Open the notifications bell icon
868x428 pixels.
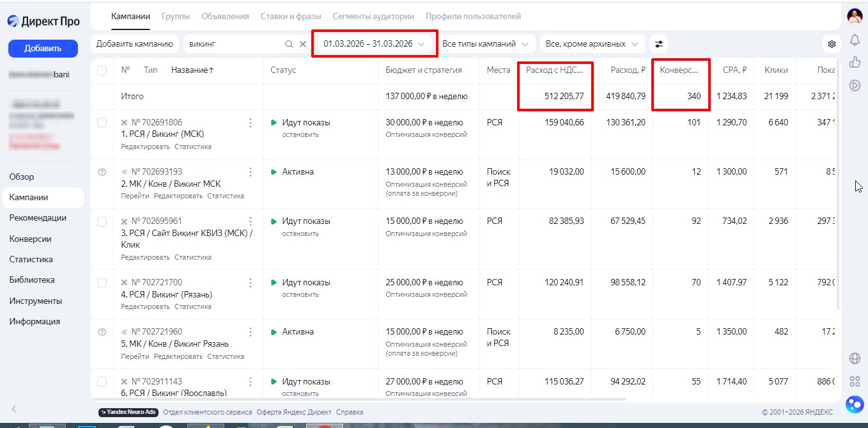coord(855,40)
